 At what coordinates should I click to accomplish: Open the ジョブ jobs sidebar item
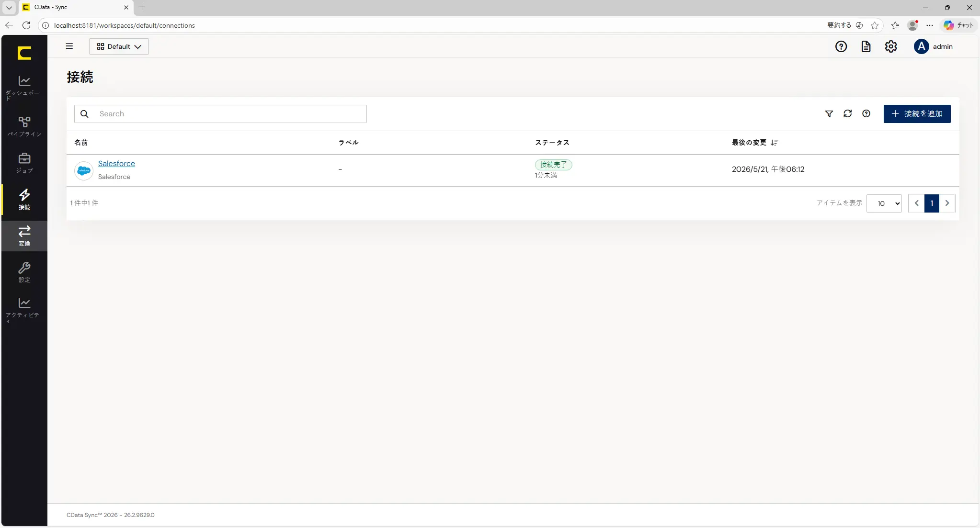point(24,163)
